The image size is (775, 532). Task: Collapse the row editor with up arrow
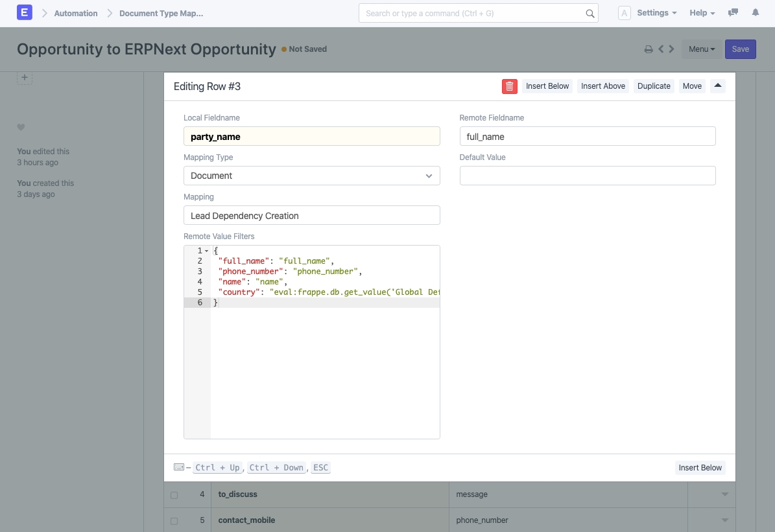717,86
